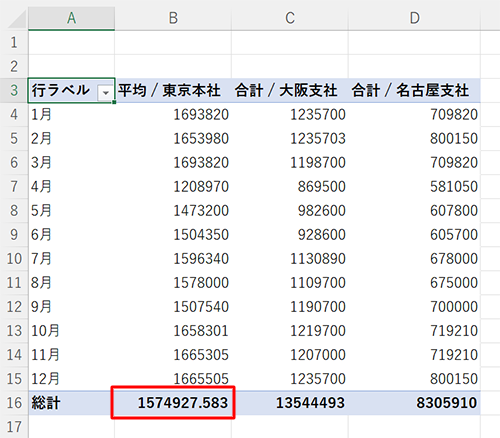Select the 10月 row label
This screenshot has width=500, height=438.
(72, 331)
